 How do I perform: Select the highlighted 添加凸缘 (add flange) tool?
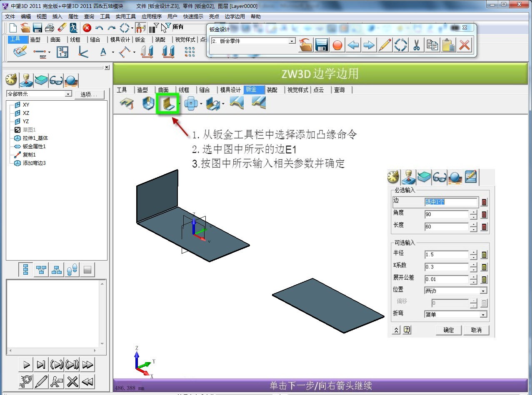[167, 103]
